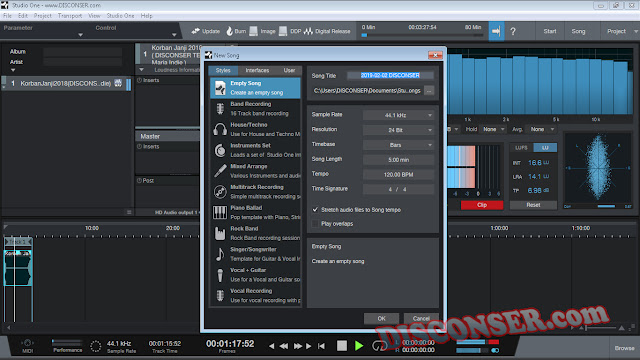Pick the House/Techno headphones template icon
The width and height of the screenshot is (640, 360).
[x=220, y=129]
